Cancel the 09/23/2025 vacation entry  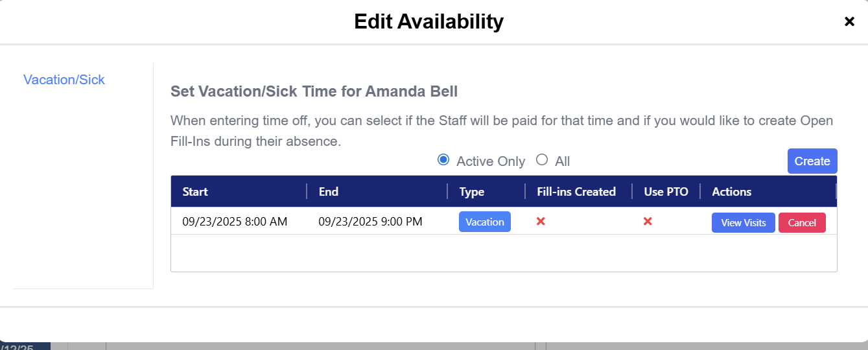click(802, 222)
